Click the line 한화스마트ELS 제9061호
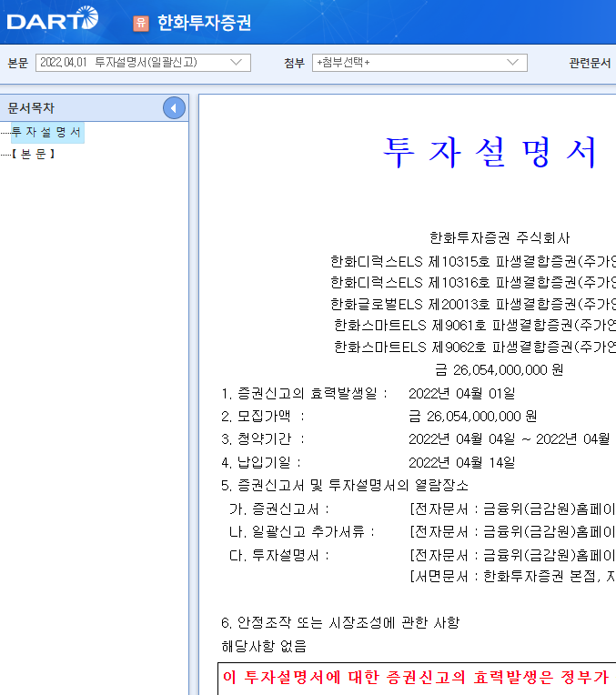The image size is (616, 695). pos(475,326)
